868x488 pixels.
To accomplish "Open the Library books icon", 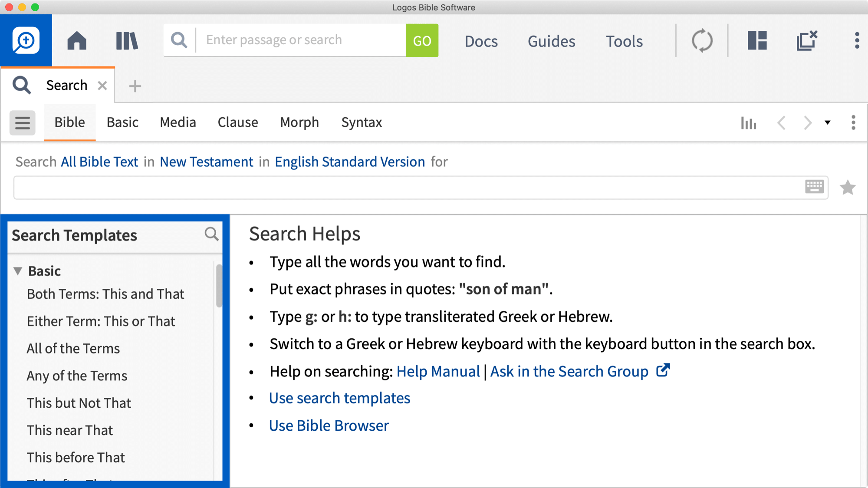I will [x=127, y=41].
